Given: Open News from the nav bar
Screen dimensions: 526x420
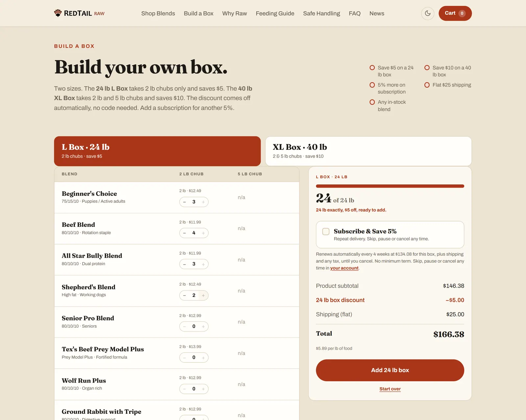Looking at the screenshot, I should pyautogui.click(x=377, y=13).
